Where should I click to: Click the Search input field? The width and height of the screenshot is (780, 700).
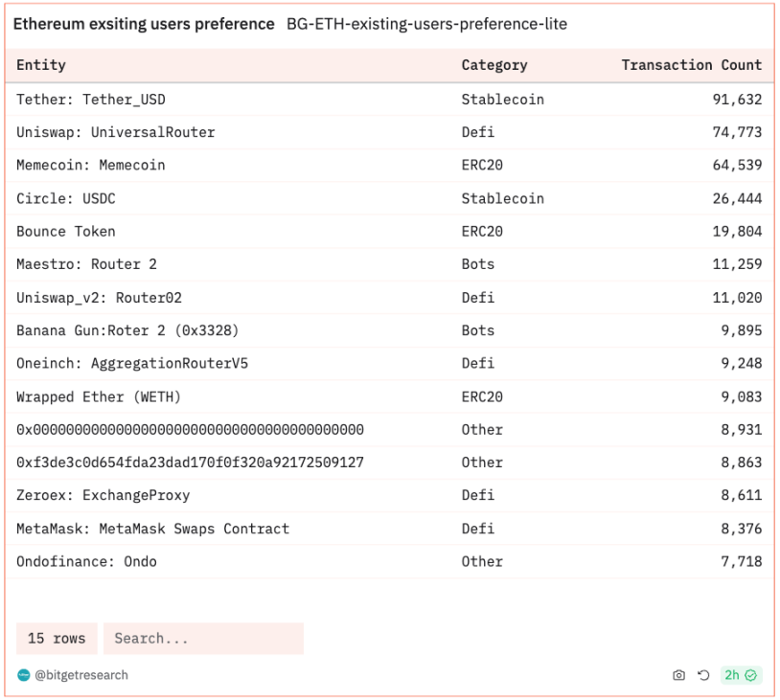pyautogui.click(x=203, y=639)
